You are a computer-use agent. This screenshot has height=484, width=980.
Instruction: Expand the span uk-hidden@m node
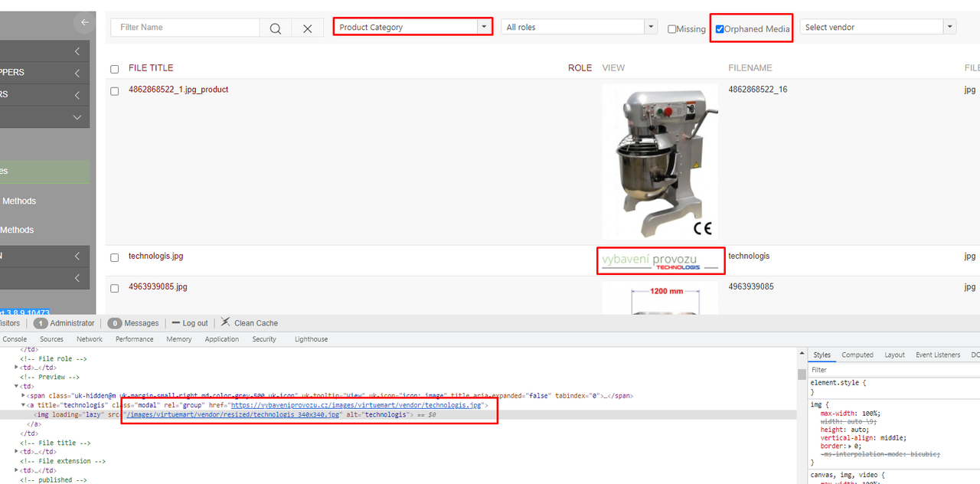[x=24, y=396]
